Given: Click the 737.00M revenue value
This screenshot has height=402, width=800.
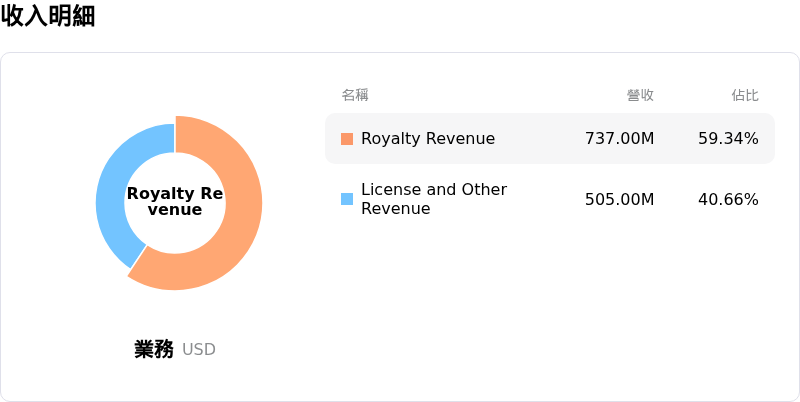Looking at the screenshot, I should tap(619, 139).
